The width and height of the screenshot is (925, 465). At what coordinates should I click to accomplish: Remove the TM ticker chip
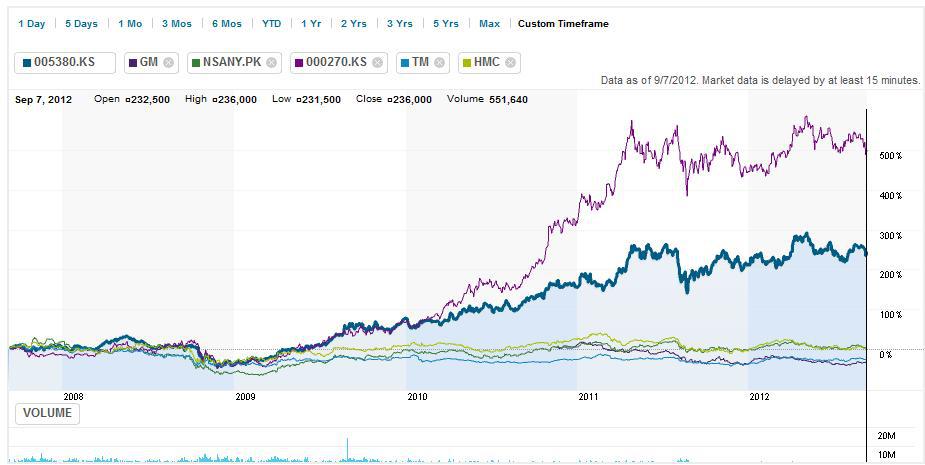439,62
